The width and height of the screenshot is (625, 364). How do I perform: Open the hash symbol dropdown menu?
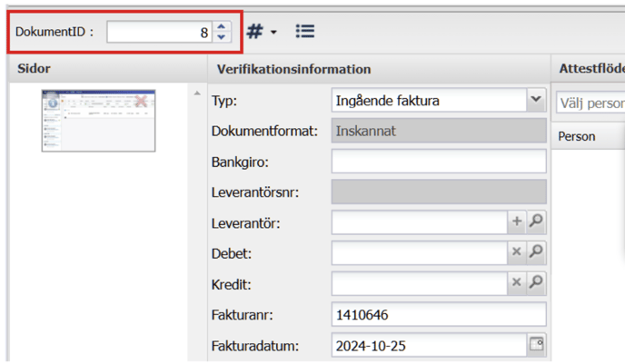point(262,32)
